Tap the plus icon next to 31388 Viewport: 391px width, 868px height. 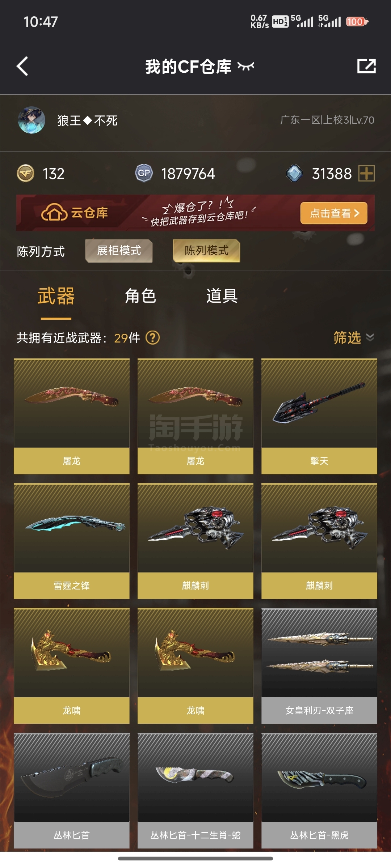[366, 173]
